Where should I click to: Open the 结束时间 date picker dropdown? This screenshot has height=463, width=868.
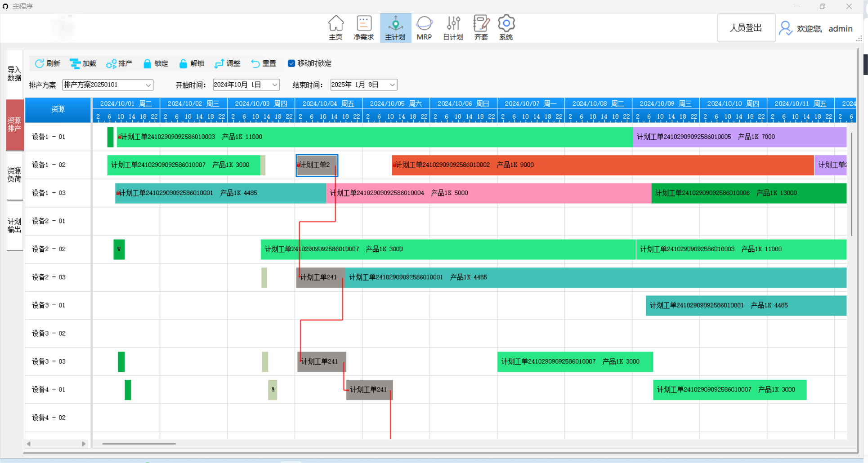pyautogui.click(x=392, y=85)
